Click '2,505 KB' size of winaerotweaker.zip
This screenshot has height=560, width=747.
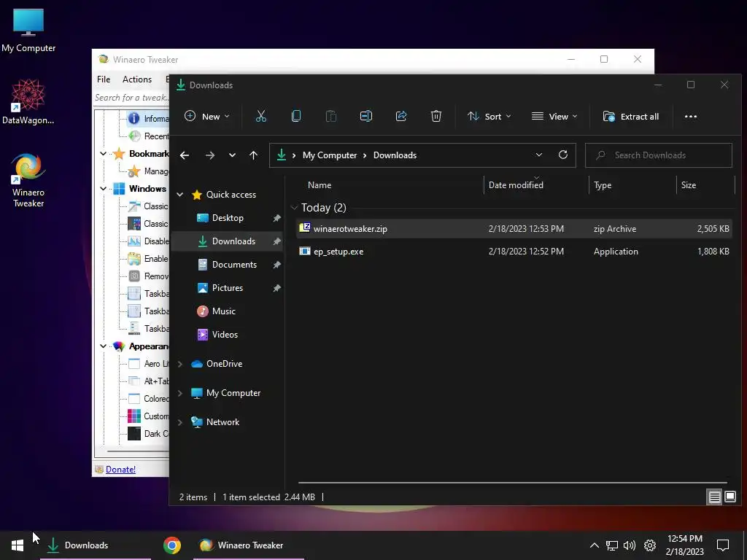coord(713,228)
